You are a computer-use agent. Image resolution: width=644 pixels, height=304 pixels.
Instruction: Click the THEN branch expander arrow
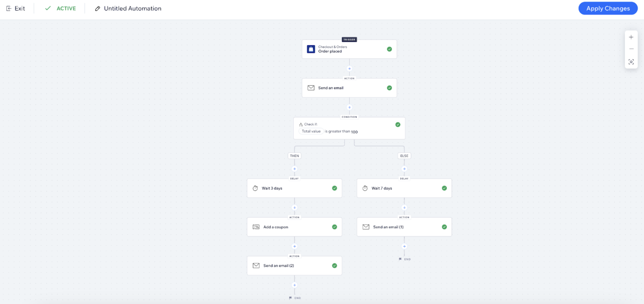pyautogui.click(x=295, y=169)
